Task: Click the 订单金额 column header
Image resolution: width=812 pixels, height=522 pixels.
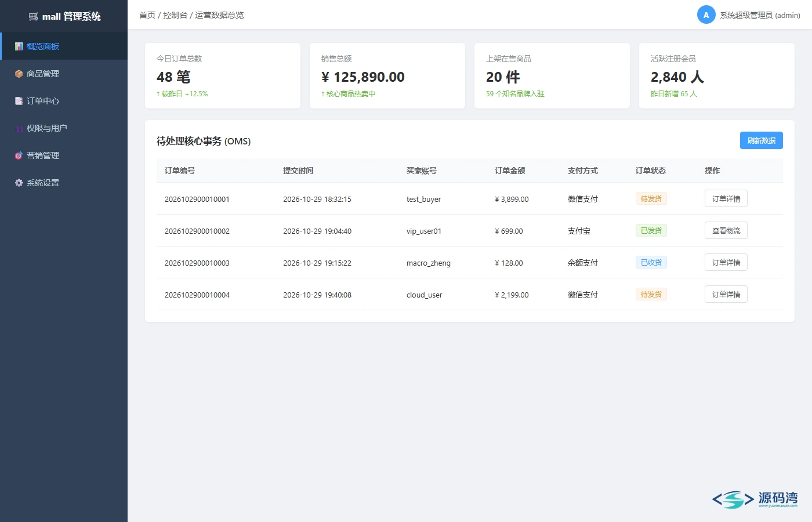Action: [510, 171]
